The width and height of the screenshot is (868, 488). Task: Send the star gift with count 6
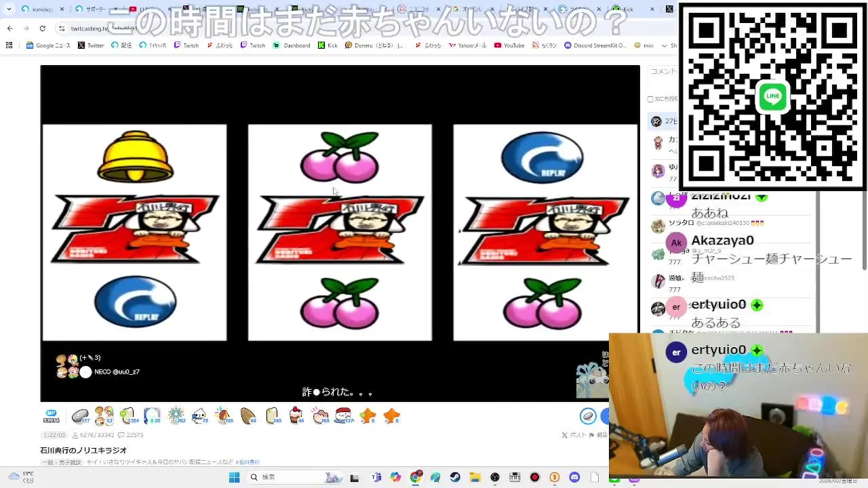(368, 415)
